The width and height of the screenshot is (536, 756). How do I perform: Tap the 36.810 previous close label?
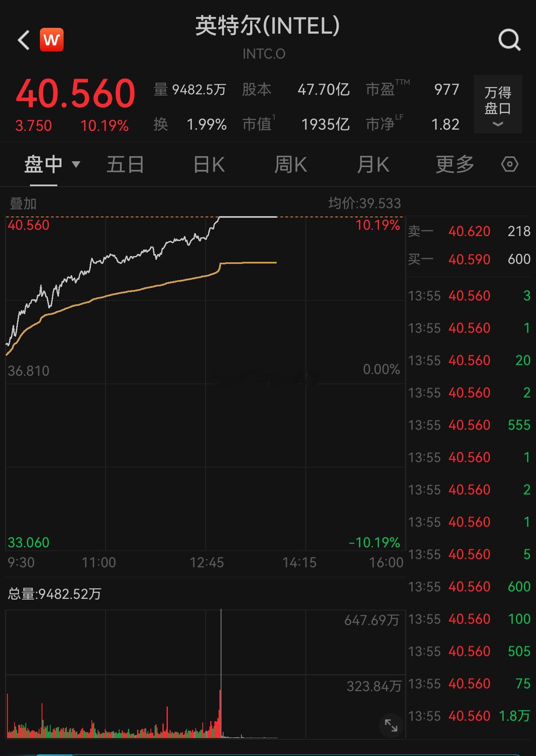tap(29, 371)
